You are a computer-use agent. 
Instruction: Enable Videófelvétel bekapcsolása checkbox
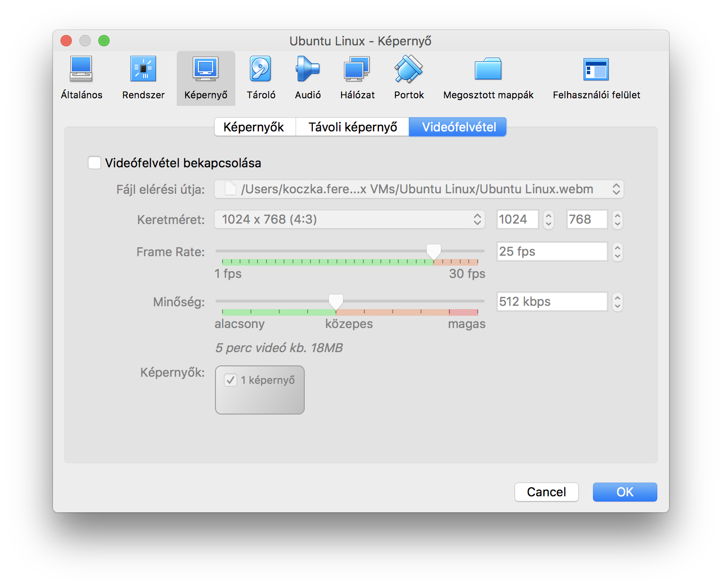(x=95, y=163)
